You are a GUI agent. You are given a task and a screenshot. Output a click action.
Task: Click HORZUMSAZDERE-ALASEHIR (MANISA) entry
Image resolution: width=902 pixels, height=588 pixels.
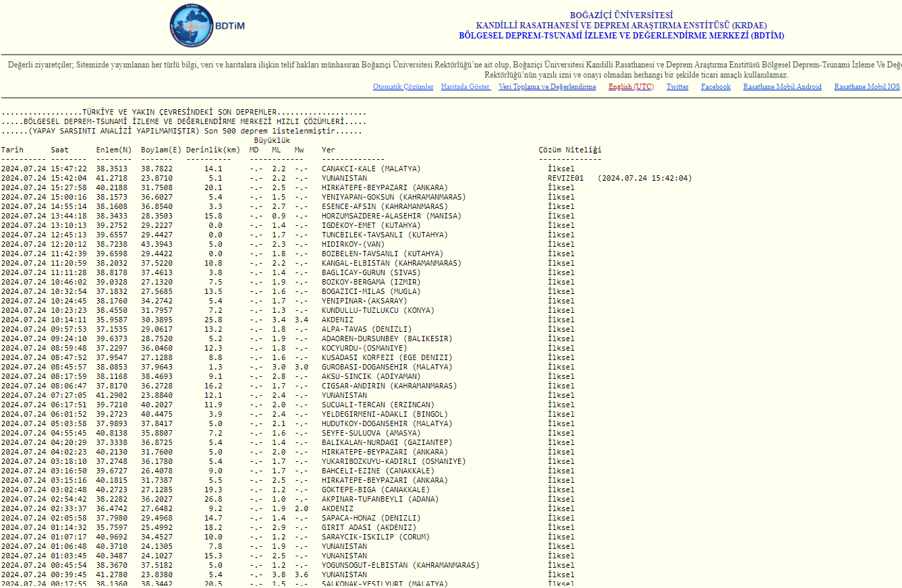point(391,216)
